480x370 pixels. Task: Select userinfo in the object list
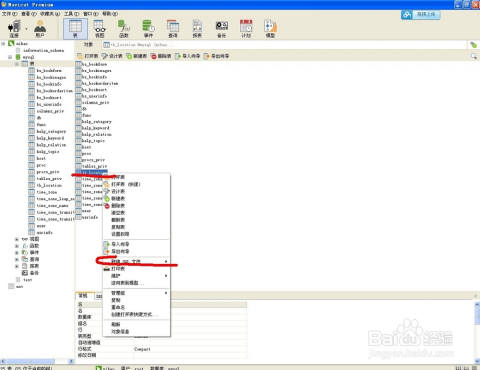tap(90, 217)
